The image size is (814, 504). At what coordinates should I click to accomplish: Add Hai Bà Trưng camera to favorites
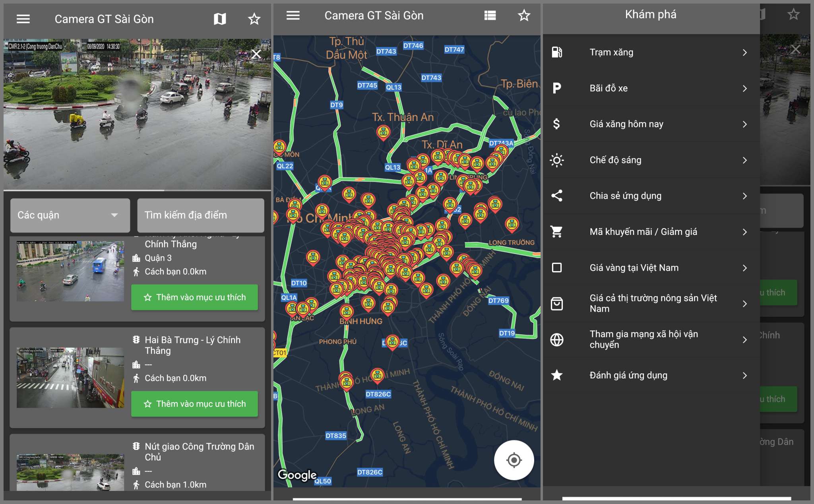(x=194, y=404)
